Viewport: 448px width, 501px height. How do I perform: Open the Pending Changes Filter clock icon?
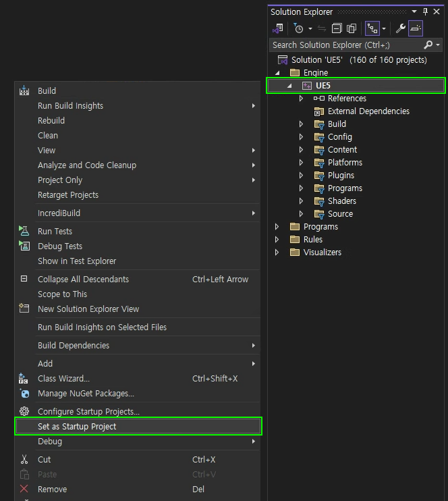pos(298,29)
